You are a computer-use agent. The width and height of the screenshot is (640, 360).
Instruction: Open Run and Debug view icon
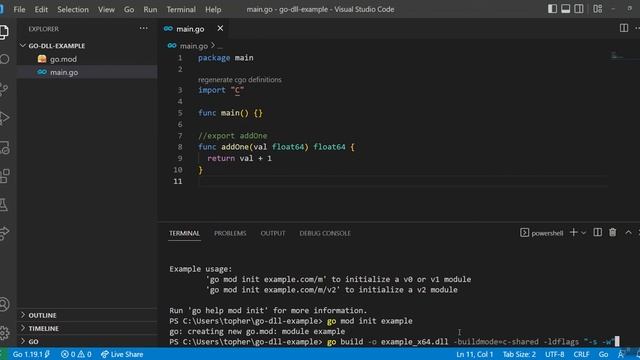[x=4, y=118]
